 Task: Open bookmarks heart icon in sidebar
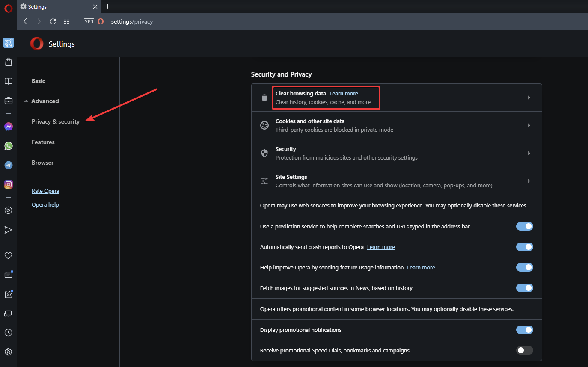click(8, 255)
